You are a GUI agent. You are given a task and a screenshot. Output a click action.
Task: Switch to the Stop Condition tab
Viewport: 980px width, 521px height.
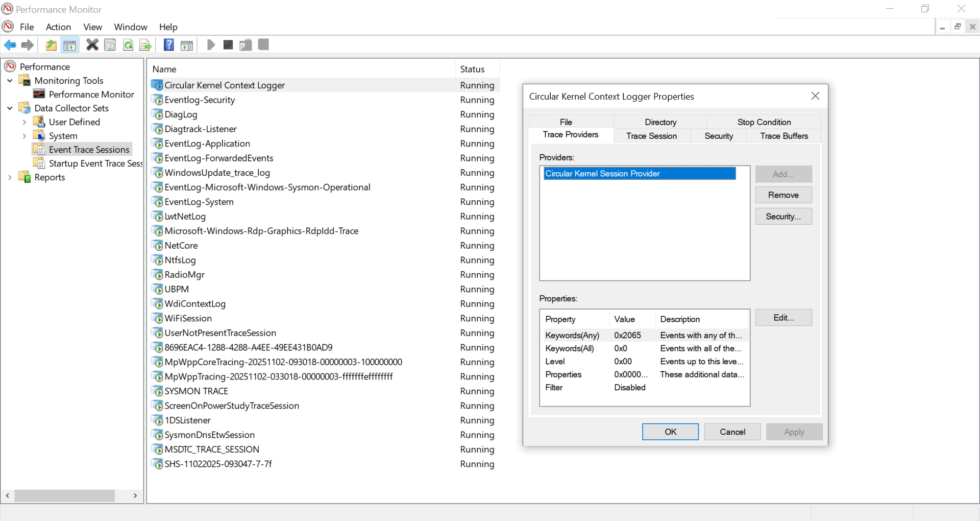click(763, 122)
